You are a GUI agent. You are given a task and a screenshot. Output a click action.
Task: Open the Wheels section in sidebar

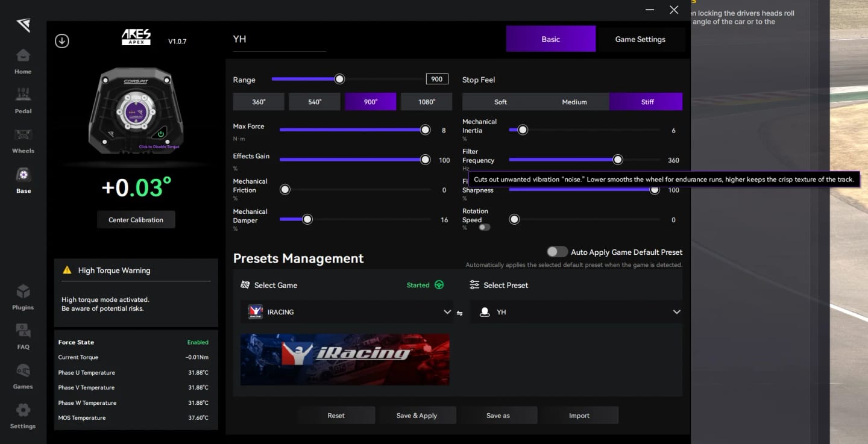23,141
